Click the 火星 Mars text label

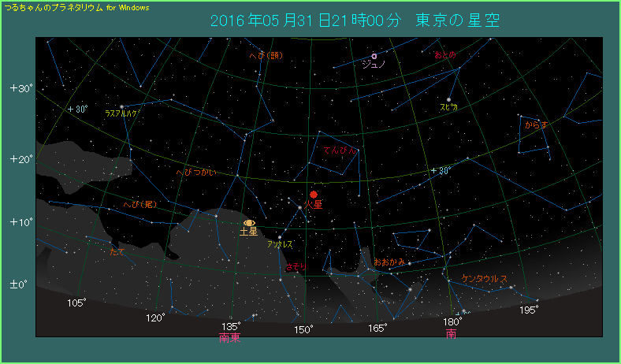coord(313,205)
